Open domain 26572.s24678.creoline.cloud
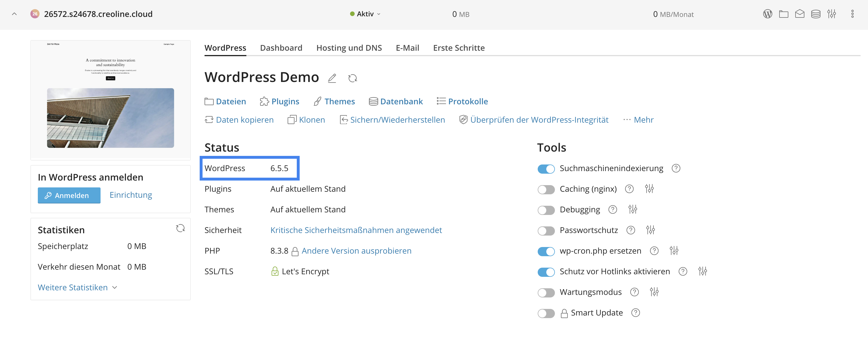 pos(98,14)
